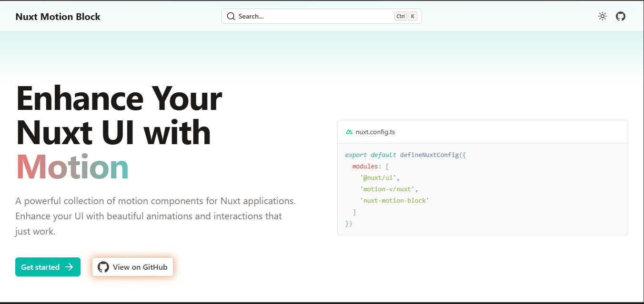
Task: Click the GitHub logo in View on GitHub
Action: pos(103,267)
